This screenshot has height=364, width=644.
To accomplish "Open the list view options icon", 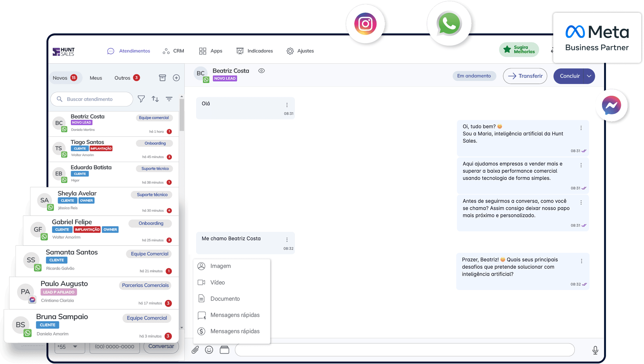I will (x=169, y=99).
